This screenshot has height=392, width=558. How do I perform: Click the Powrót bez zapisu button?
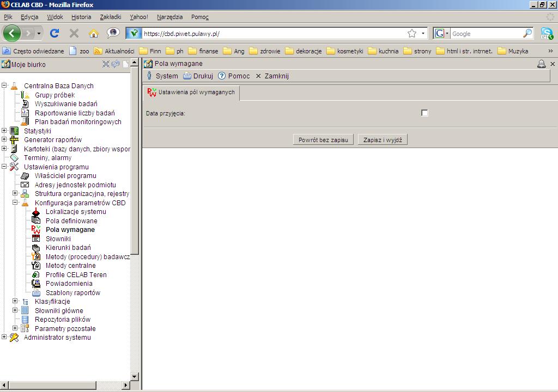pos(323,140)
